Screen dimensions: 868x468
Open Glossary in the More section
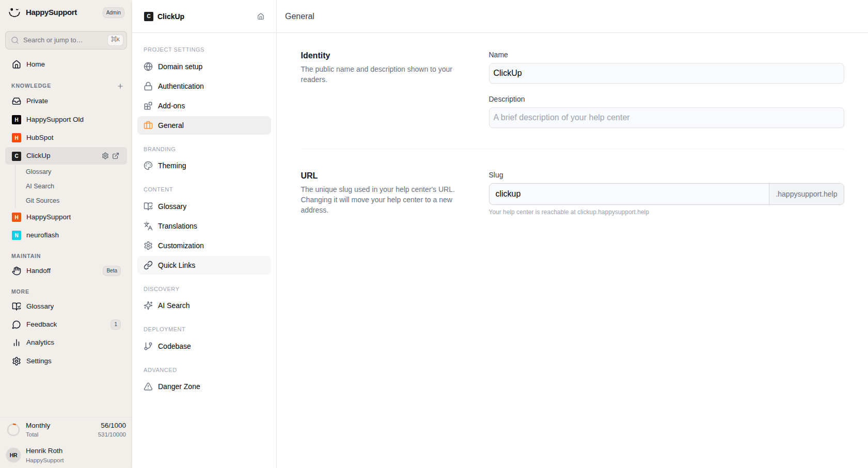66,306
